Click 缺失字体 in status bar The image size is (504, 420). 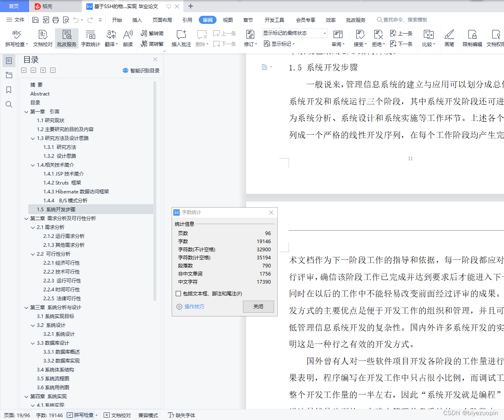(x=182, y=415)
